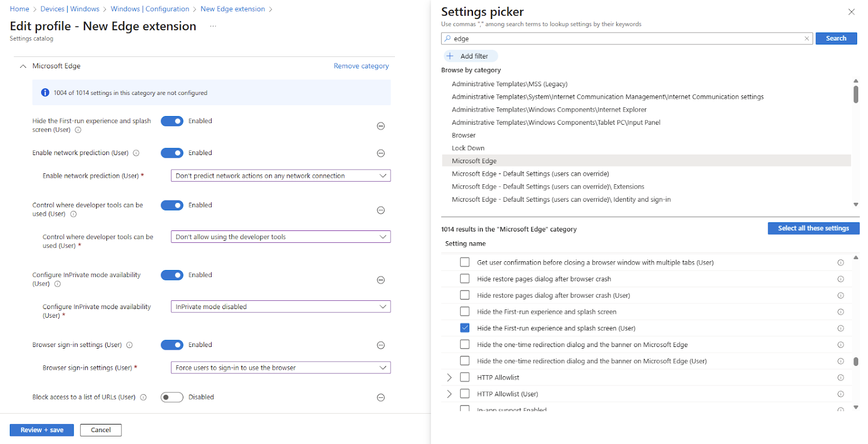Check HTTP Allowlist (User) checkbox
This screenshot has height=444, width=868.
(465, 394)
